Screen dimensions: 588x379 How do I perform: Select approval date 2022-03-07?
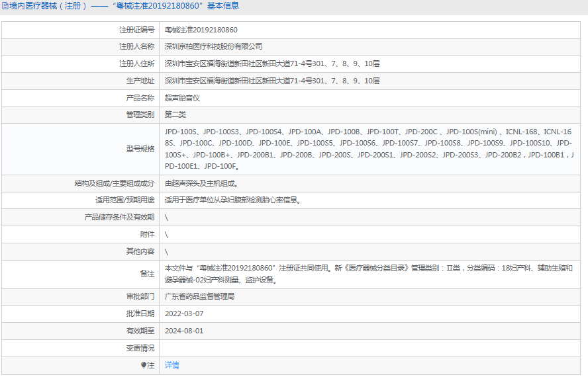184,314
